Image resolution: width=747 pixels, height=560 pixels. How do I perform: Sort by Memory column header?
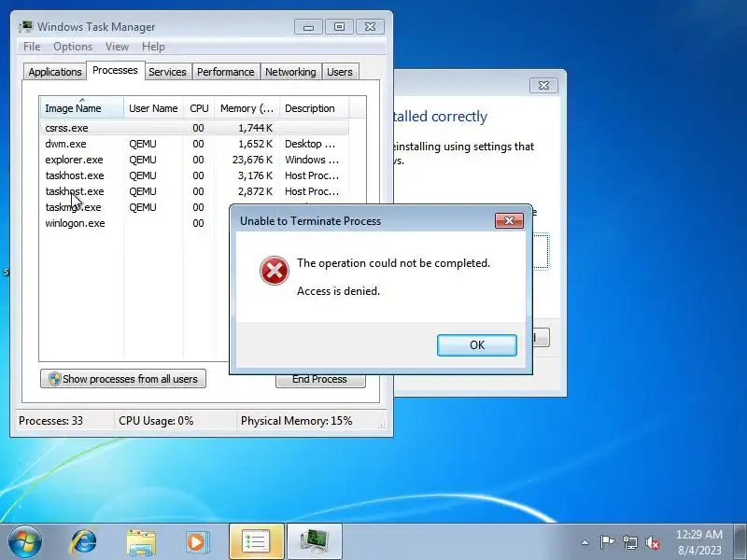coord(247,108)
